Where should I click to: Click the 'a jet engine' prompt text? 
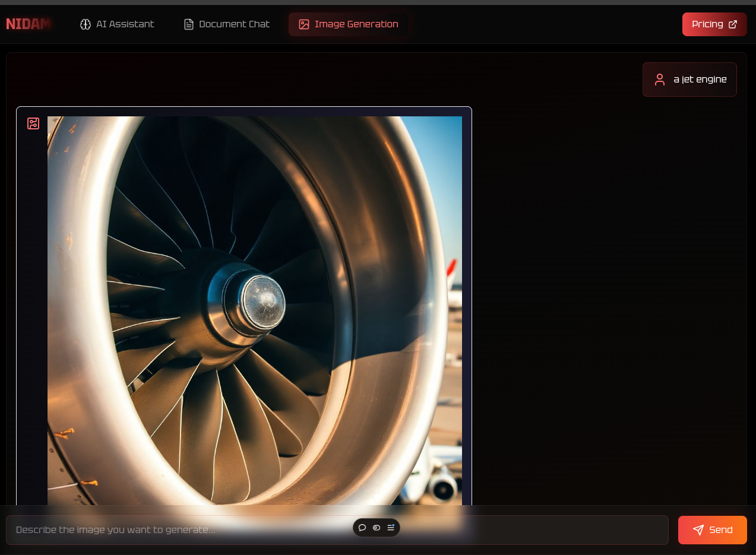point(700,80)
